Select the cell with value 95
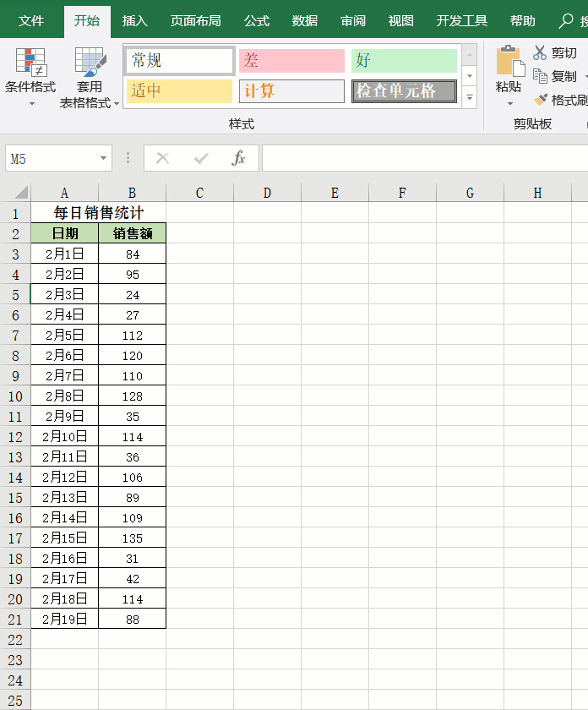 132,274
